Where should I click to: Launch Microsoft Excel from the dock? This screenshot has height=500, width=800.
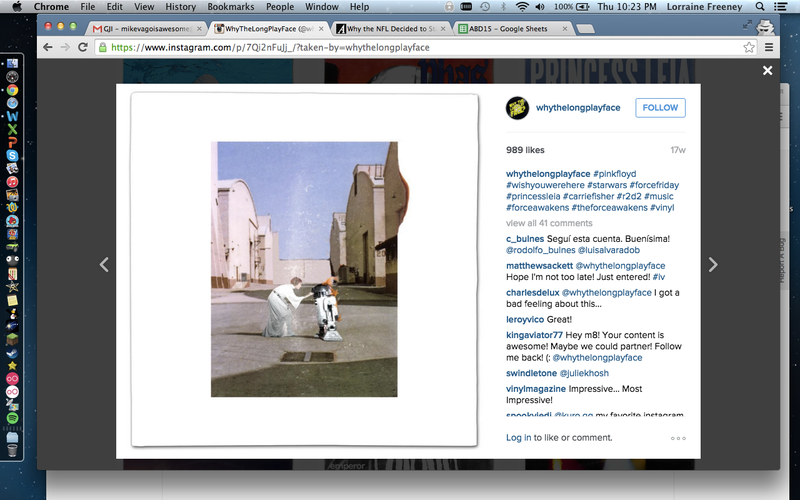coord(12,130)
